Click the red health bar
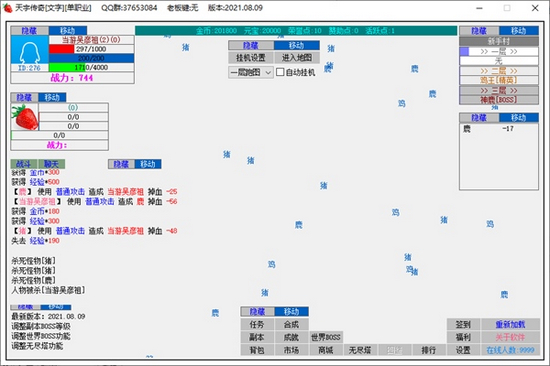This screenshot has width=550, height=366. click(62, 49)
